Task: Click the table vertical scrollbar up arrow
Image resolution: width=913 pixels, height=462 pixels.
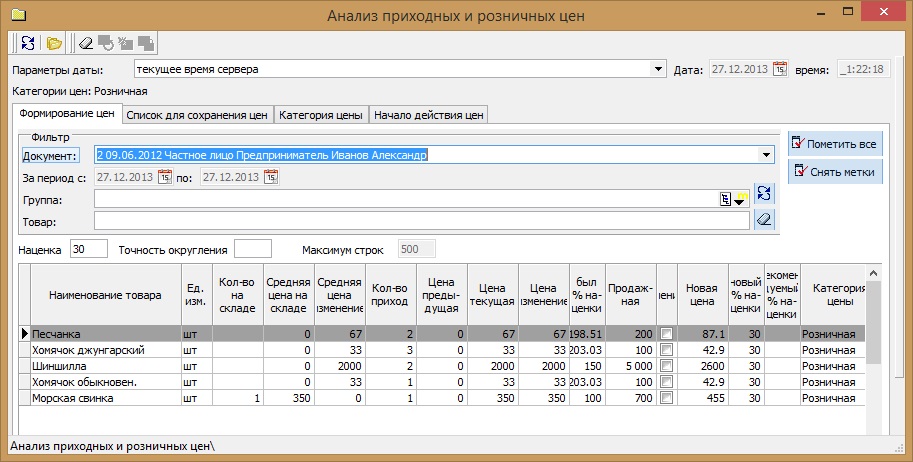Action: tap(873, 273)
